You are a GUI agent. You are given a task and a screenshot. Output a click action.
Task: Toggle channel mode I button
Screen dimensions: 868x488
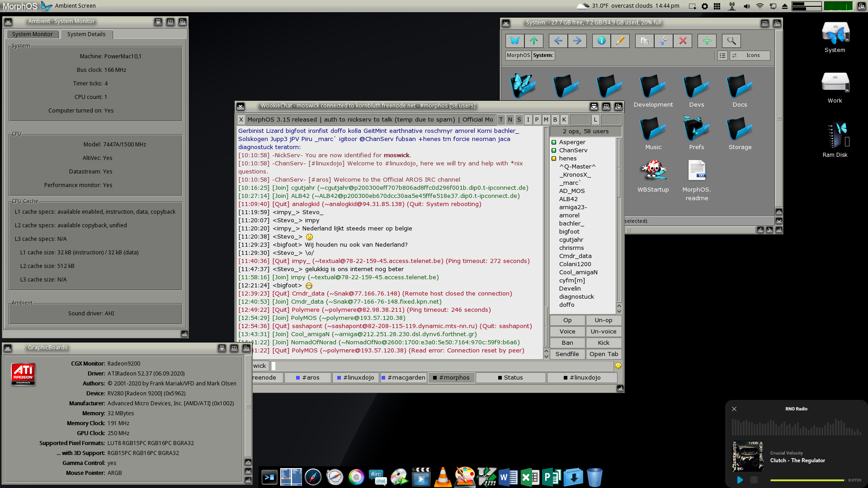click(x=528, y=120)
